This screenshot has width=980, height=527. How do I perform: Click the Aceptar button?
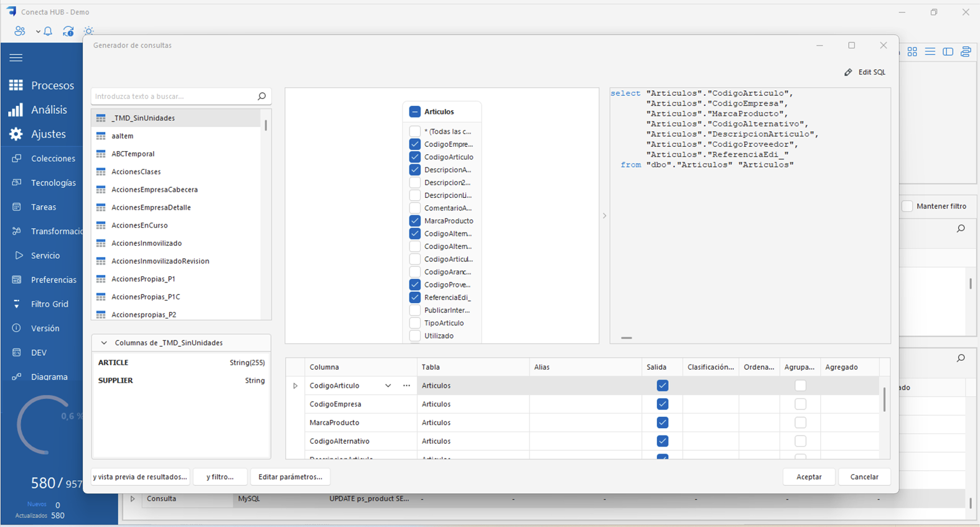(809, 477)
